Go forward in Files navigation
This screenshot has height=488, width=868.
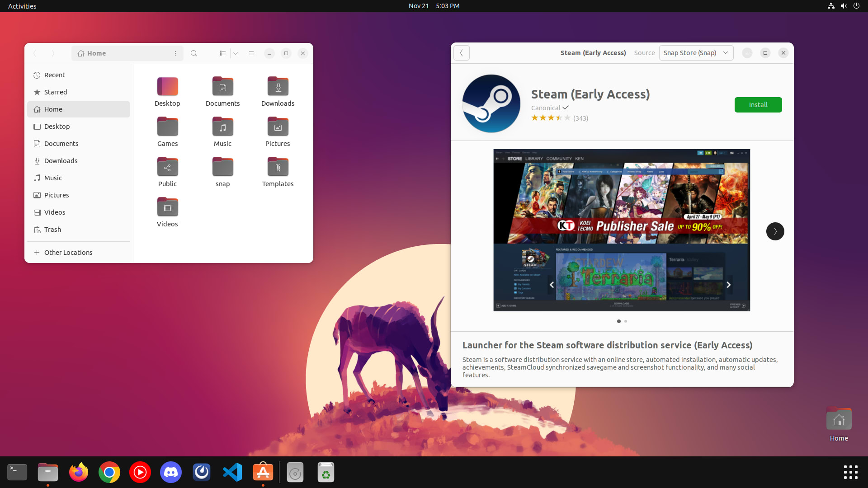click(x=53, y=53)
